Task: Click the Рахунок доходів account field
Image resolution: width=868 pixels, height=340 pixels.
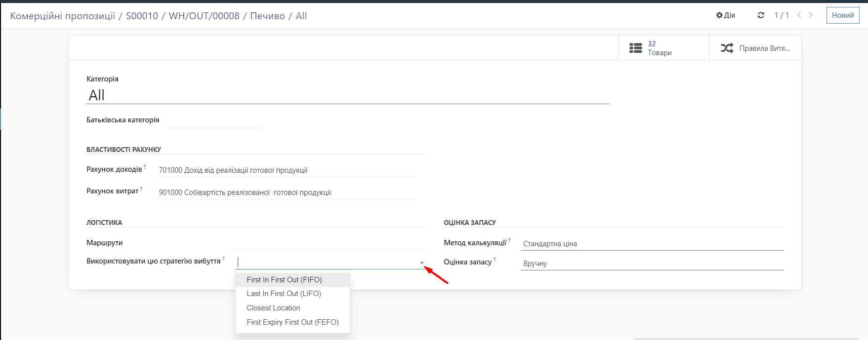Action: point(286,170)
